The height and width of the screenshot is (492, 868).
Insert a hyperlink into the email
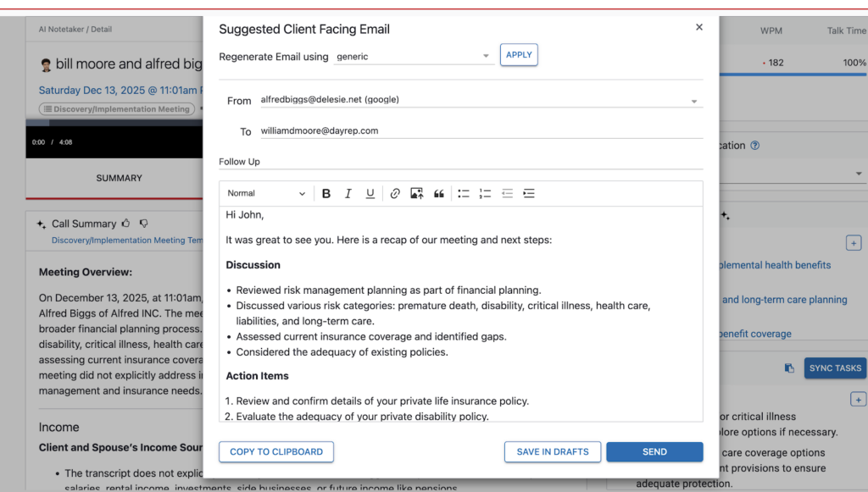tap(395, 194)
